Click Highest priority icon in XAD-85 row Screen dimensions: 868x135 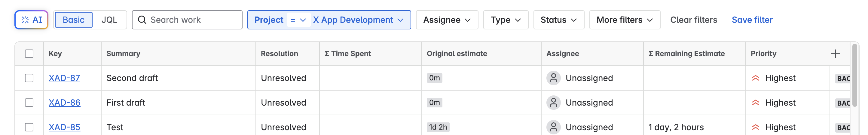(756, 127)
